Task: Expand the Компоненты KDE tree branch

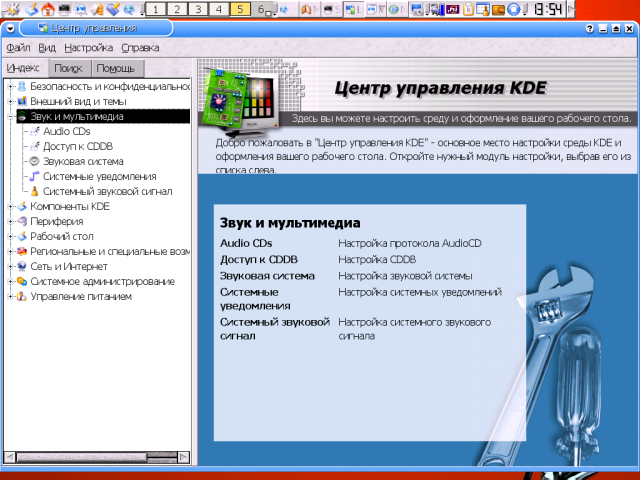Action: click(x=9, y=206)
